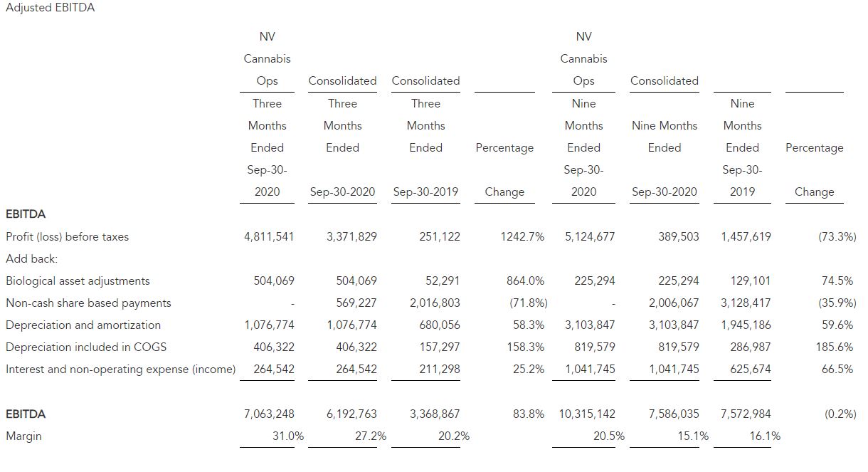
Task: Select the Profit (loss) before taxes row label
Action: pos(67,237)
